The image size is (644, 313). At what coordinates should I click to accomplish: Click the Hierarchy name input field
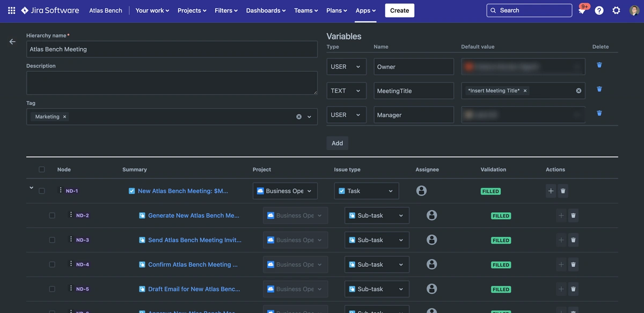[172, 49]
